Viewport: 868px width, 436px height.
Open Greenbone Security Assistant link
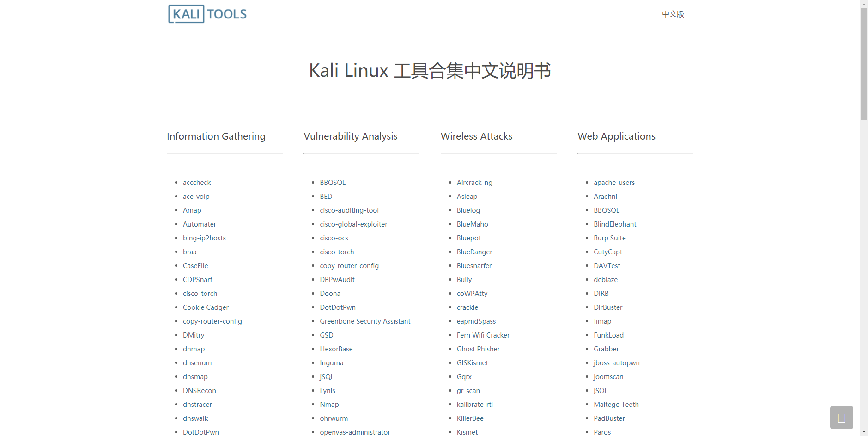[364, 321]
